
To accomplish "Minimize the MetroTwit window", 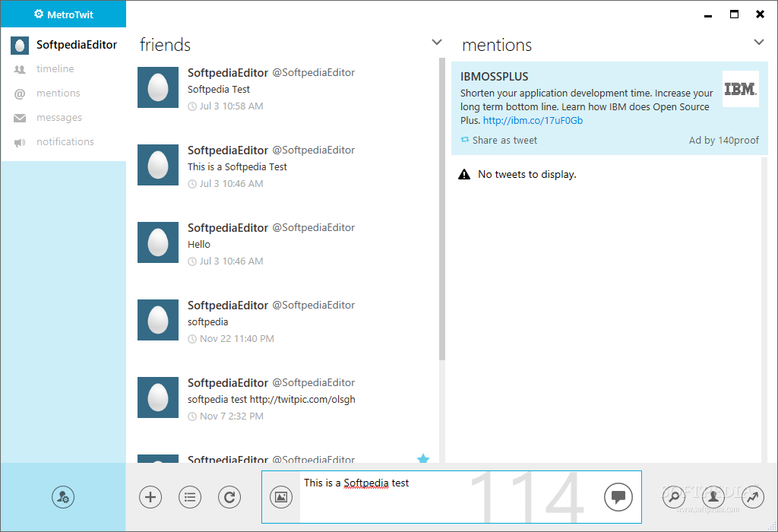I will [x=708, y=15].
